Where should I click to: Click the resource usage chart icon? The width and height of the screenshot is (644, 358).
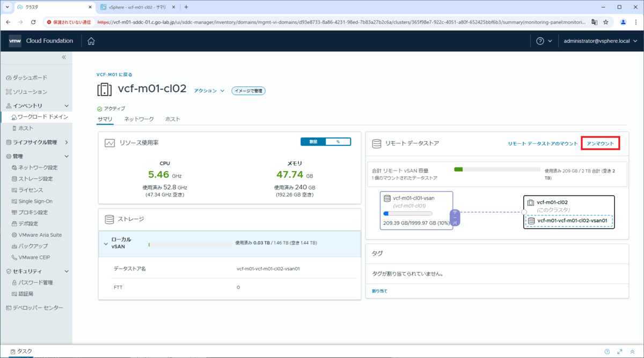point(109,143)
